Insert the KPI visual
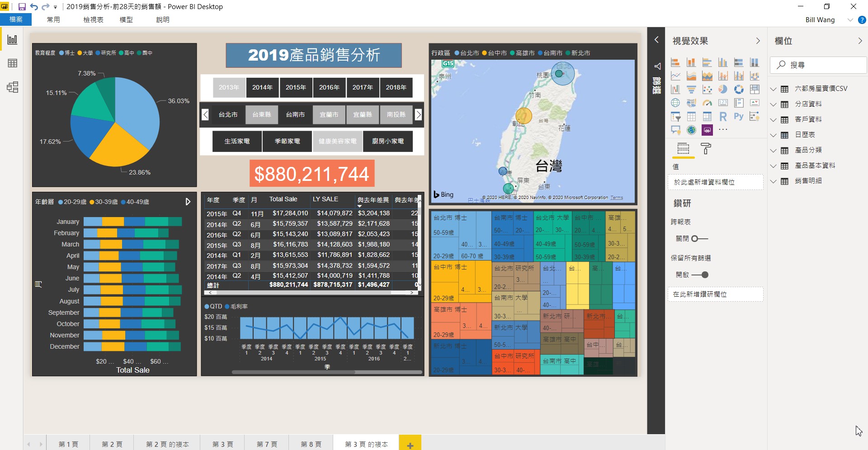868x450 pixels. pos(755,103)
